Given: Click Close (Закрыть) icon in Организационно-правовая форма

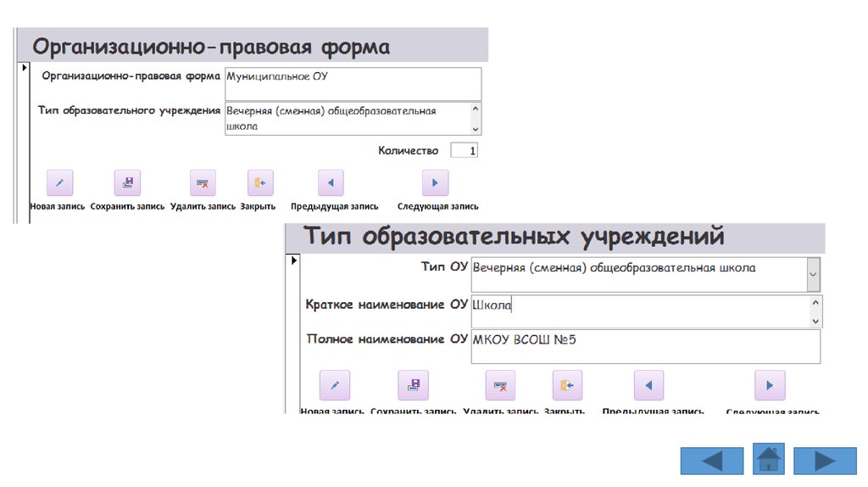Looking at the screenshot, I should [260, 182].
